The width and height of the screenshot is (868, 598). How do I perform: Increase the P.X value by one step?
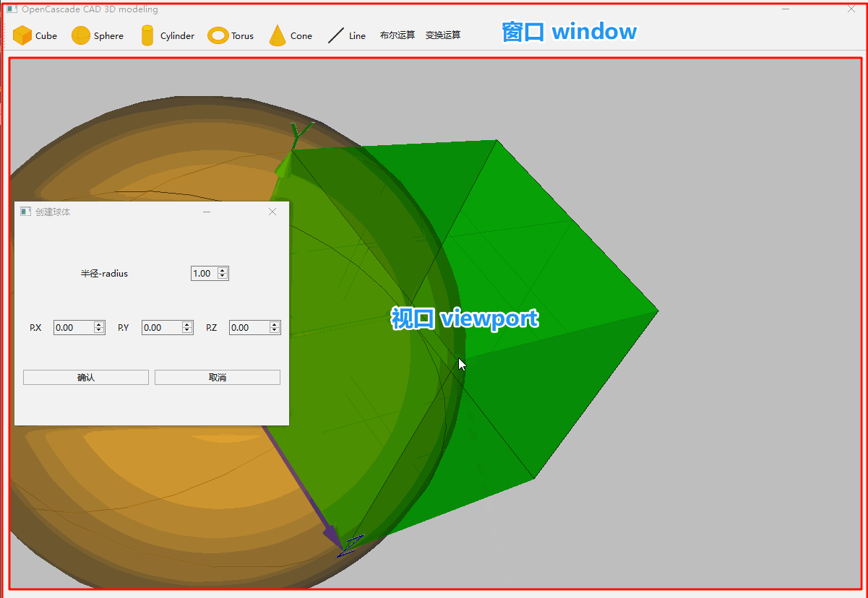coord(99,324)
